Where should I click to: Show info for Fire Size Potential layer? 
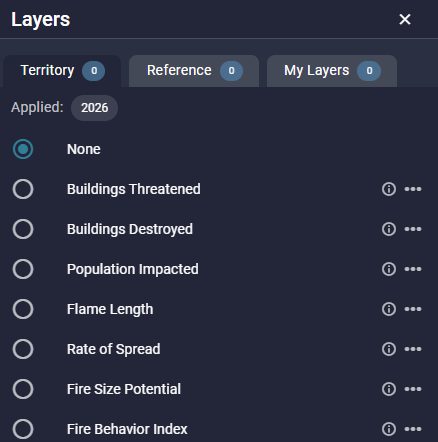[x=389, y=389]
